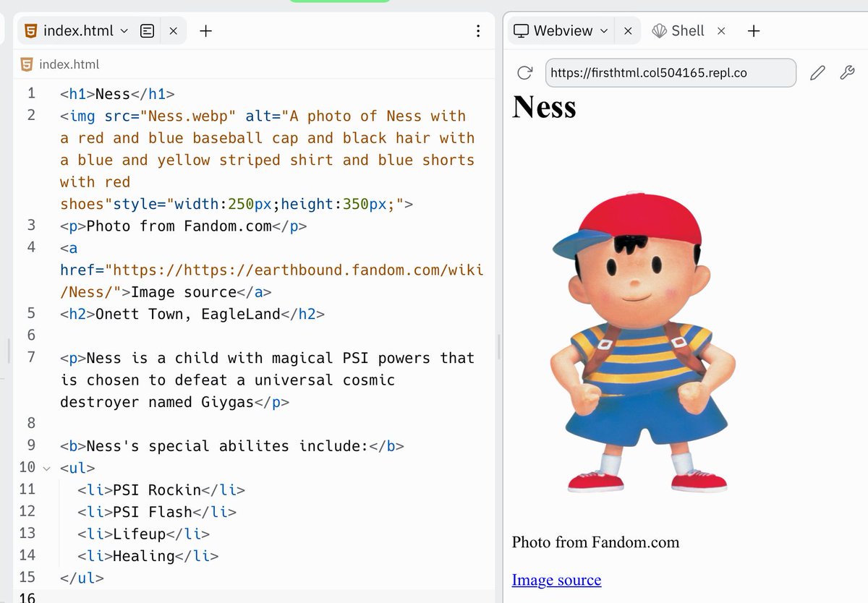This screenshot has height=603, width=868.
Task: Click the closing </ul> tag line
Action: pyautogui.click(x=82, y=578)
